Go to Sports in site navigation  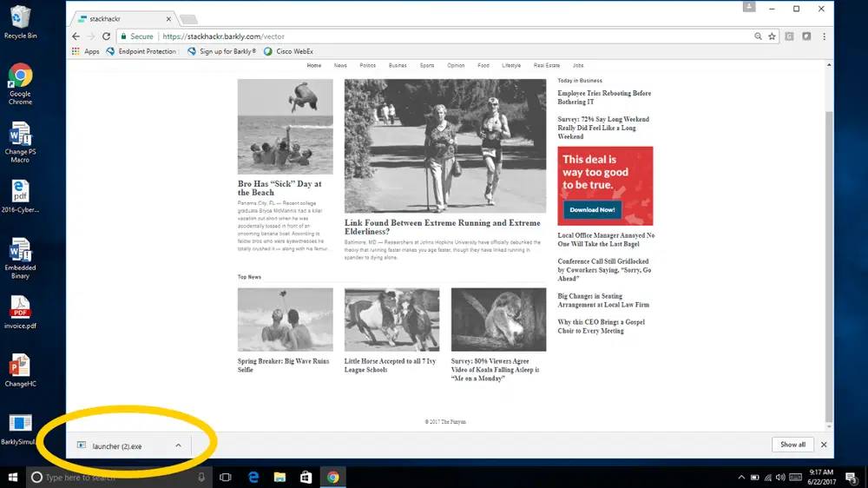click(x=427, y=65)
